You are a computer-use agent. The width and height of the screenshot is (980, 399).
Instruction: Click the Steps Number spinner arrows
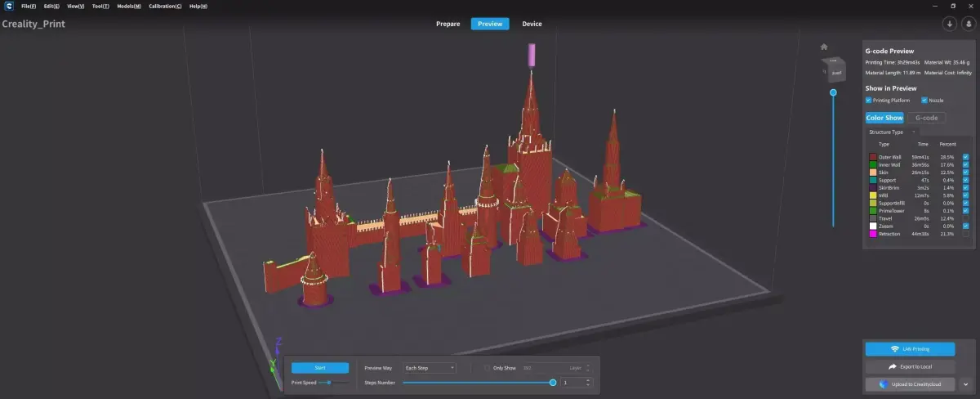pos(588,382)
